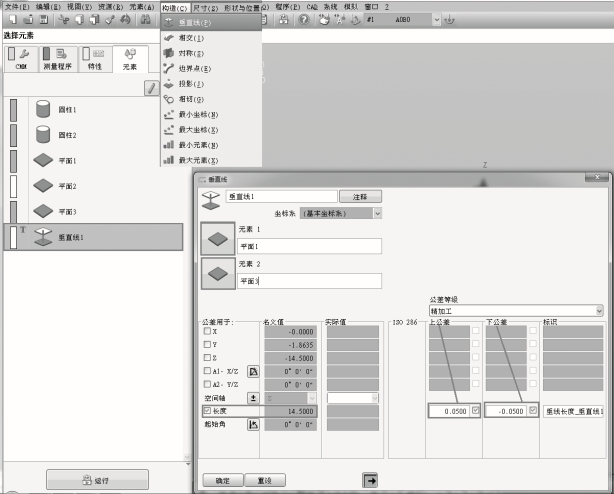
Task: Open the 坐标系 dropdown
Action: (378, 213)
